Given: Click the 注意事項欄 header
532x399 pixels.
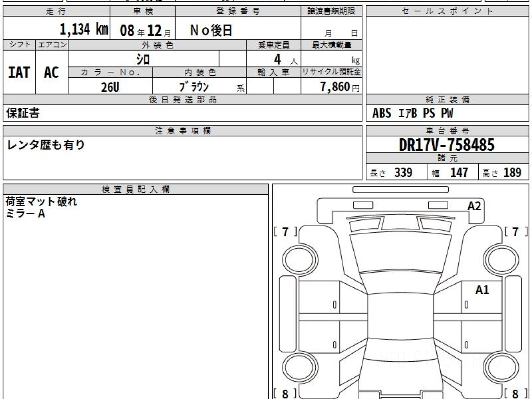Looking at the screenshot, I should [x=183, y=131].
